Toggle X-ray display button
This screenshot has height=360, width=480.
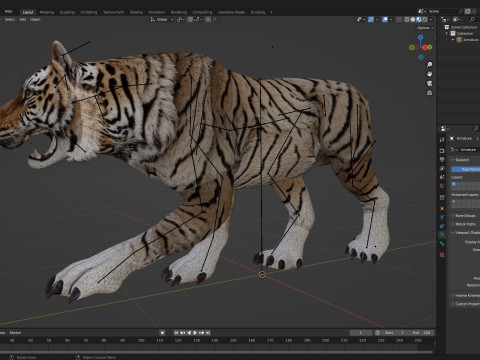coord(399,19)
